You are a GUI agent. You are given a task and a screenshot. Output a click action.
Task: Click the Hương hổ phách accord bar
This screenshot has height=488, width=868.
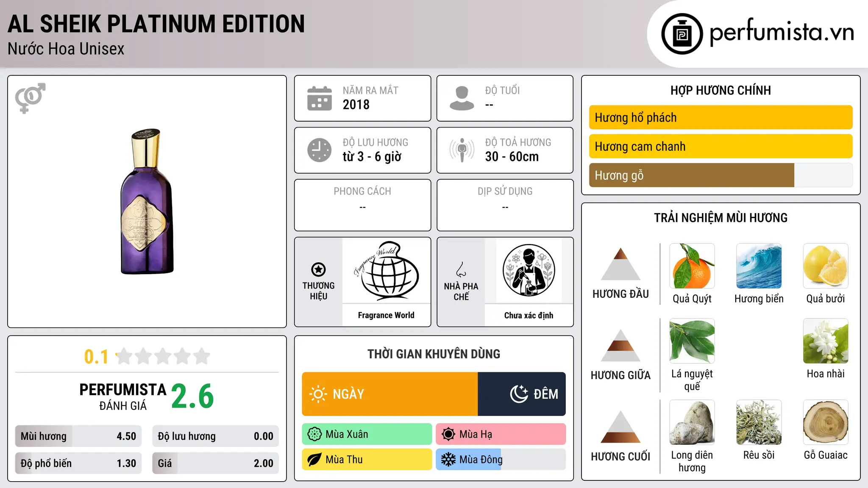pyautogui.click(x=721, y=117)
